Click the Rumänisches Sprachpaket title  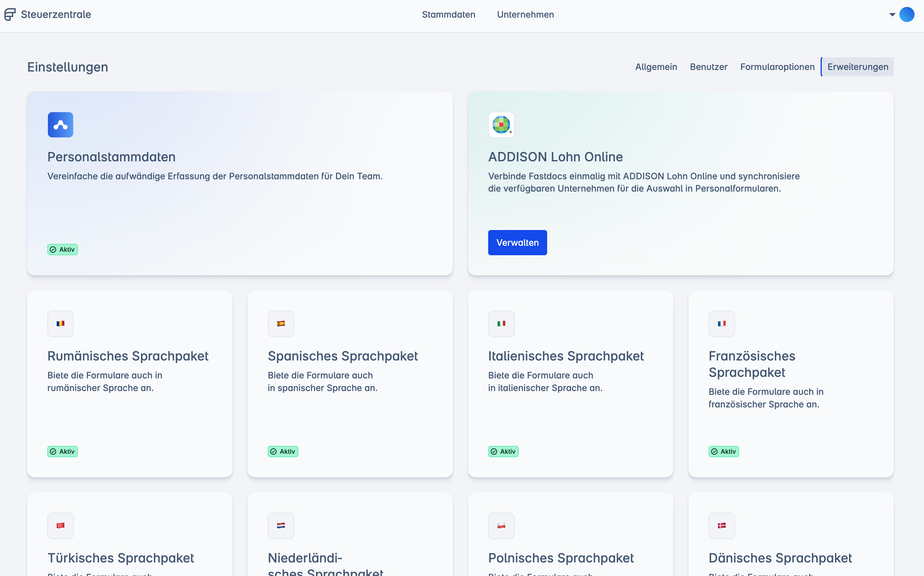click(x=128, y=356)
